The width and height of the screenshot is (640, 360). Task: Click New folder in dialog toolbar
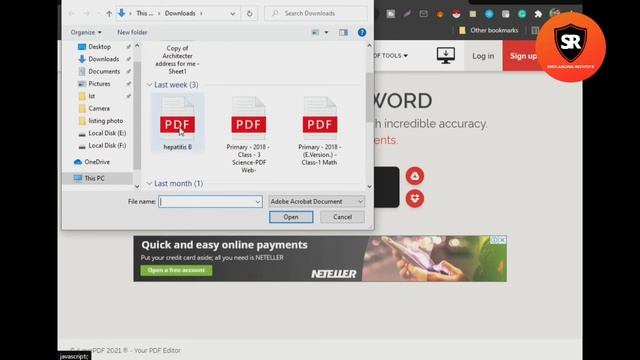[x=132, y=32]
